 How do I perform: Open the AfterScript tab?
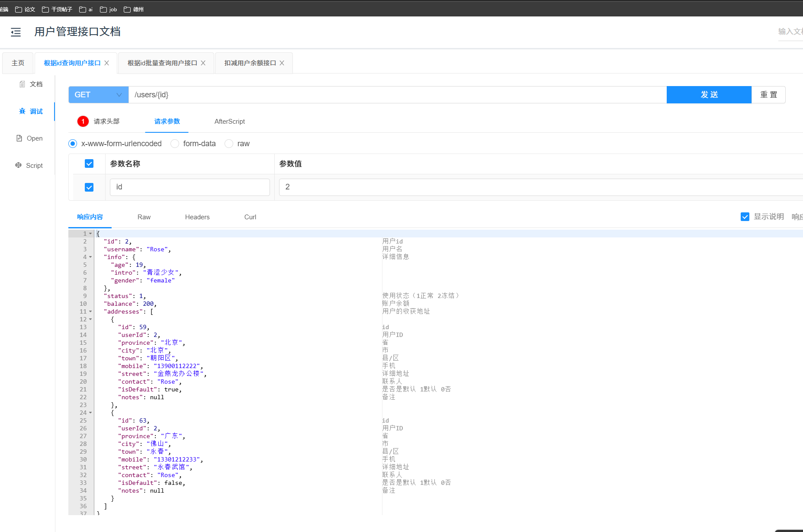230,122
